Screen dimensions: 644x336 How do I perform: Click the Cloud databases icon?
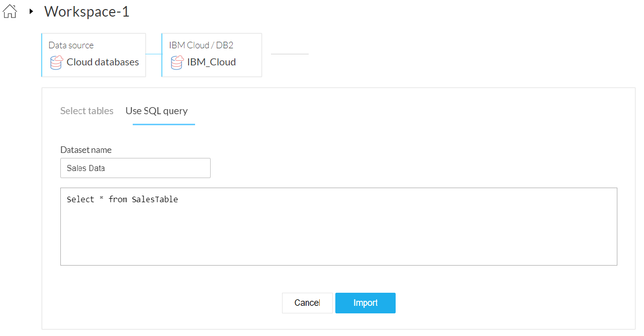coord(56,62)
